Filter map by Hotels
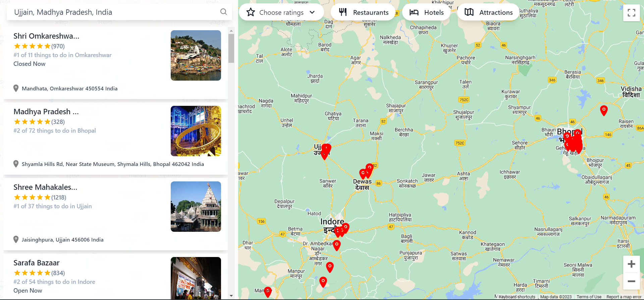 pyautogui.click(x=426, y=12)
